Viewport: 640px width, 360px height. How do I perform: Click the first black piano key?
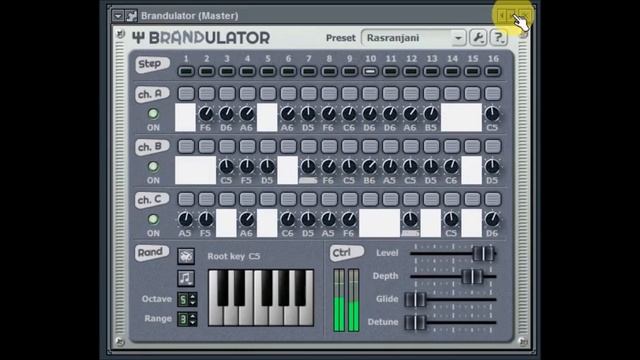click(x=223, y=287)
